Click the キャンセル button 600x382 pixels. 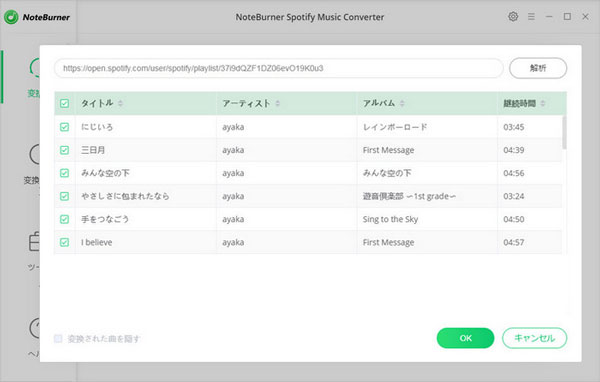(534, 338)
